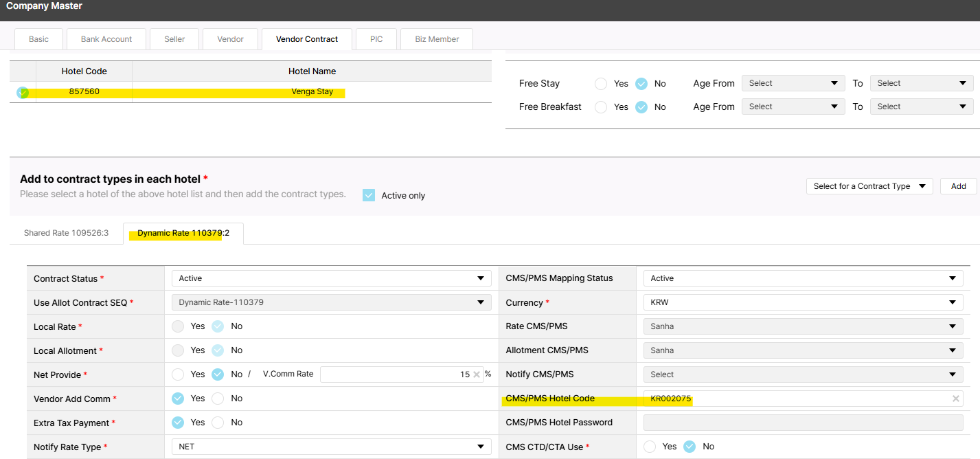Switch to the Bank Account tab
980x459 pixels.
[x=106, y=39]
